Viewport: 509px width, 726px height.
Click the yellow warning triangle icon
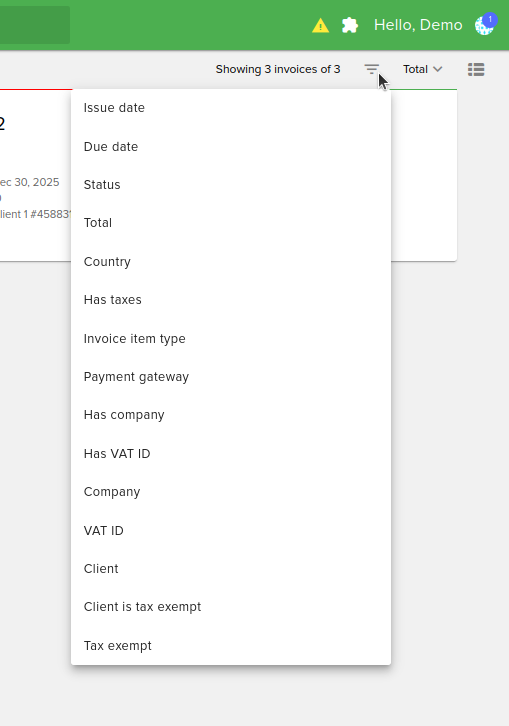[320, 25]
